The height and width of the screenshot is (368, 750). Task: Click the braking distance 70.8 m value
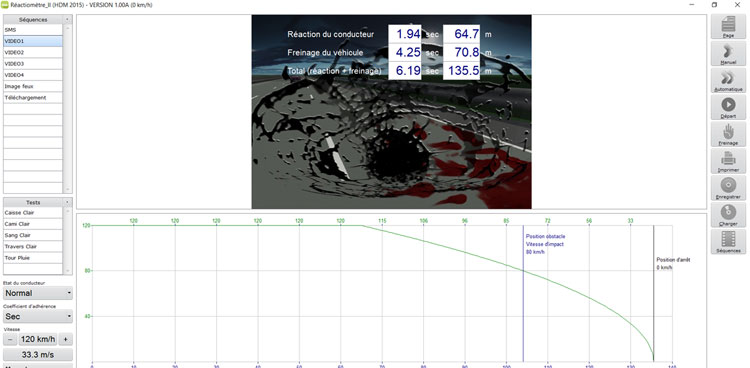(x=462, y=53)
